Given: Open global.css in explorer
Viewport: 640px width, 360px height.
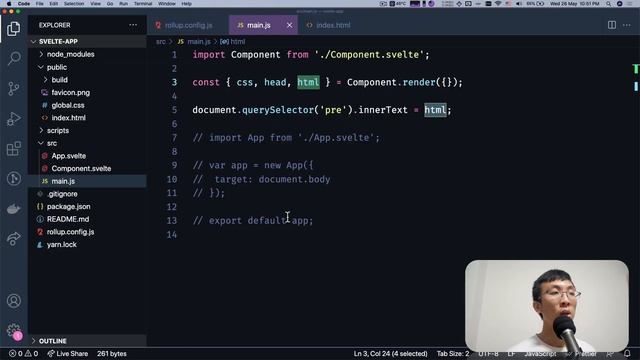Looking at the screenshot, I should pos(87,105).
